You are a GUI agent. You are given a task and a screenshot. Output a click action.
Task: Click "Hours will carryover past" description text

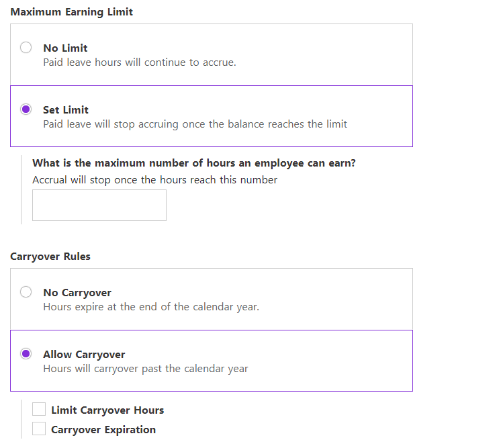click(146, 369)
